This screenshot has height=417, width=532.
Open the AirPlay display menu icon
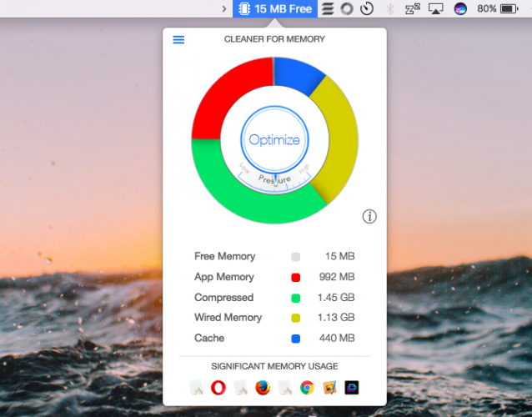435,9
